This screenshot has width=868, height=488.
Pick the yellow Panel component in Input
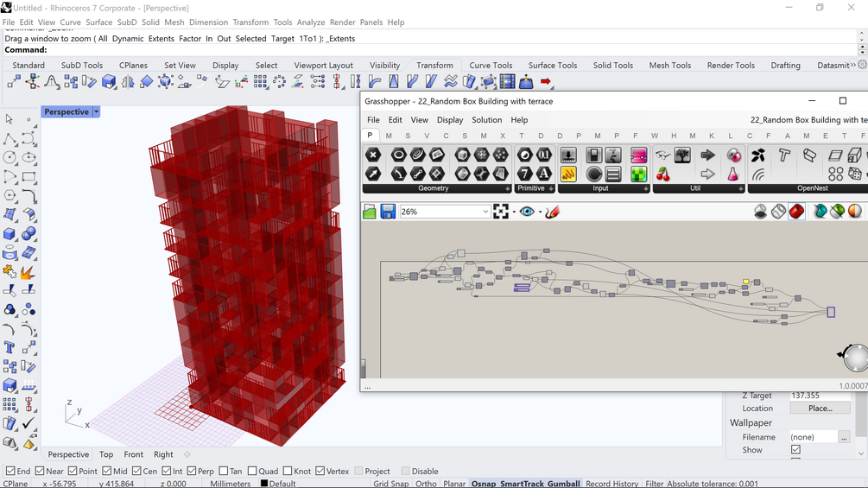[568, 174]
